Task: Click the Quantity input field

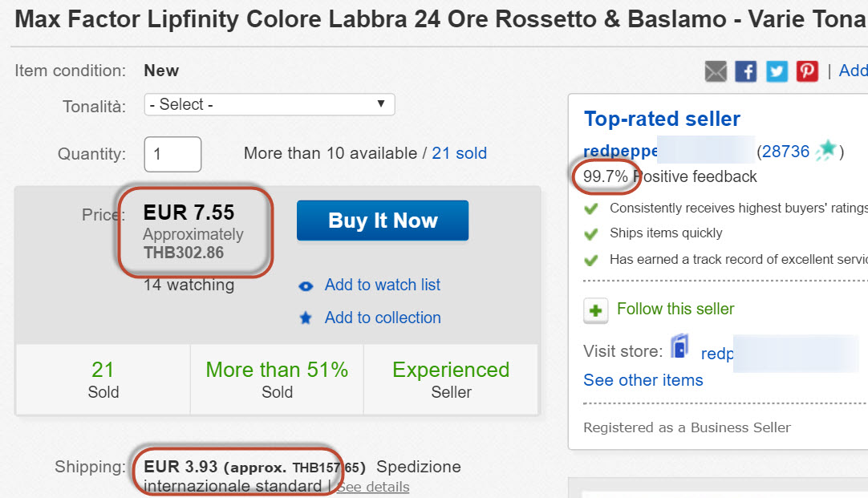Action: 172,154
